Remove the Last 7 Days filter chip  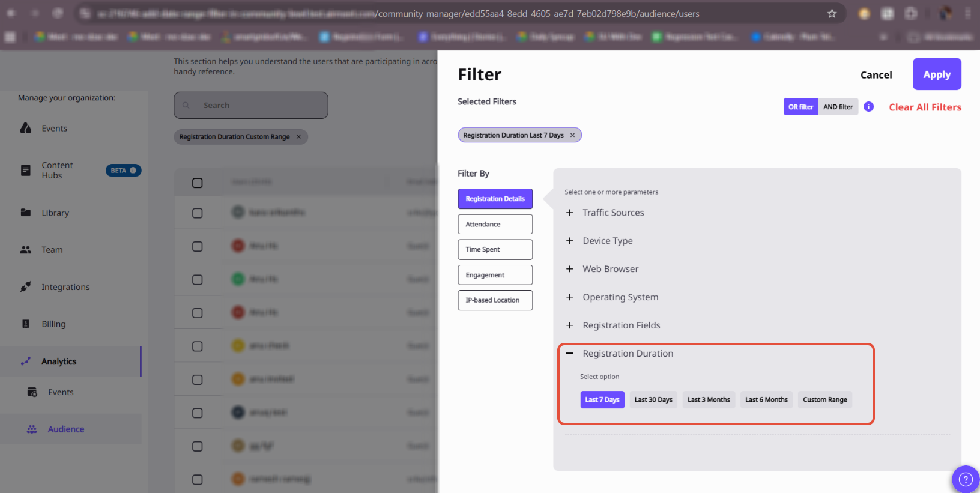coord(572,135)
